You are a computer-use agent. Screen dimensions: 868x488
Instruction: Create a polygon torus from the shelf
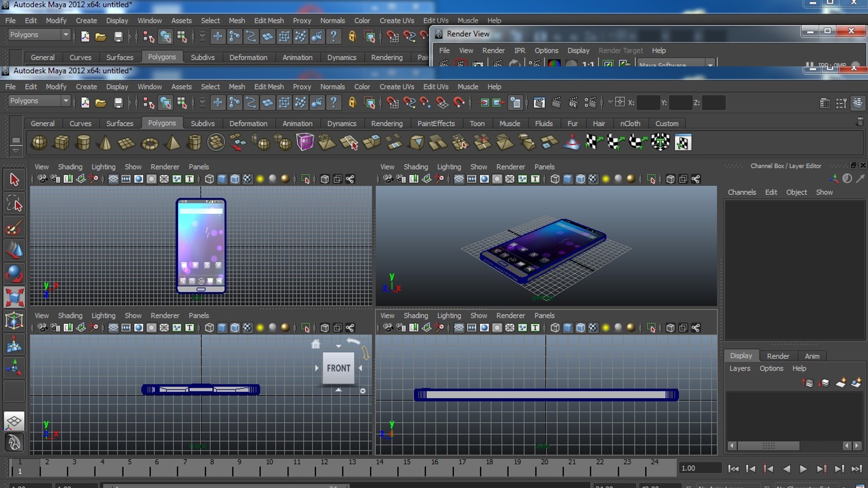point(150,143)
